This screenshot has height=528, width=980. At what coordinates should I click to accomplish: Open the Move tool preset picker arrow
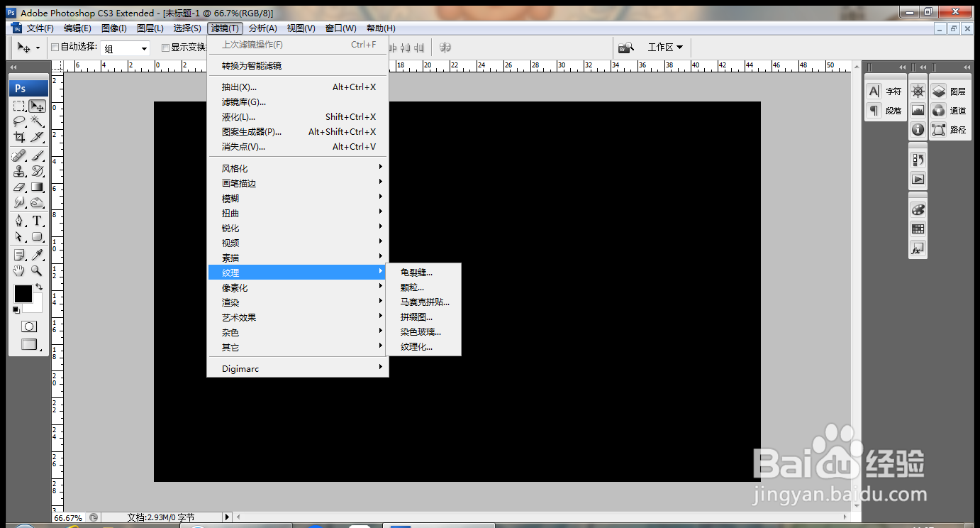click(38, 48)
